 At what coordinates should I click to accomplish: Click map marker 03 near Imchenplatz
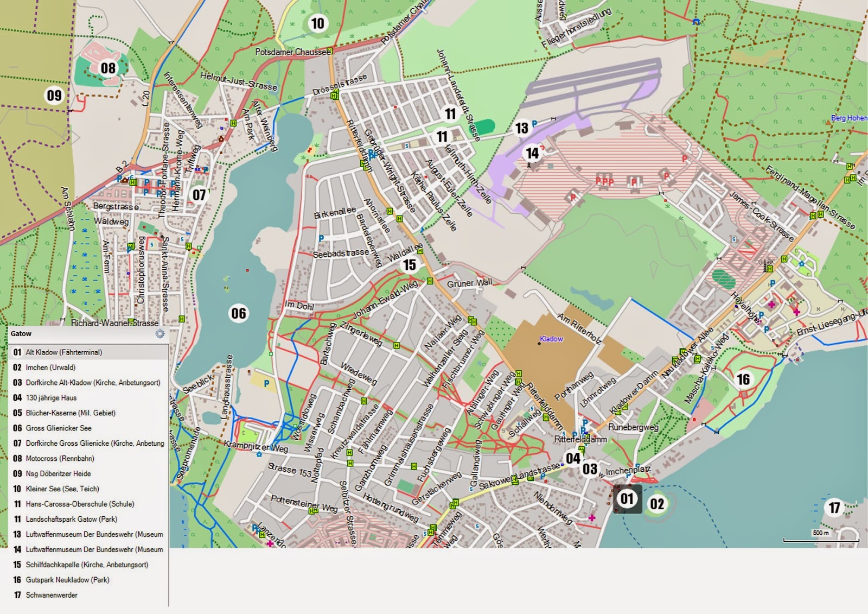click(590, 469)
